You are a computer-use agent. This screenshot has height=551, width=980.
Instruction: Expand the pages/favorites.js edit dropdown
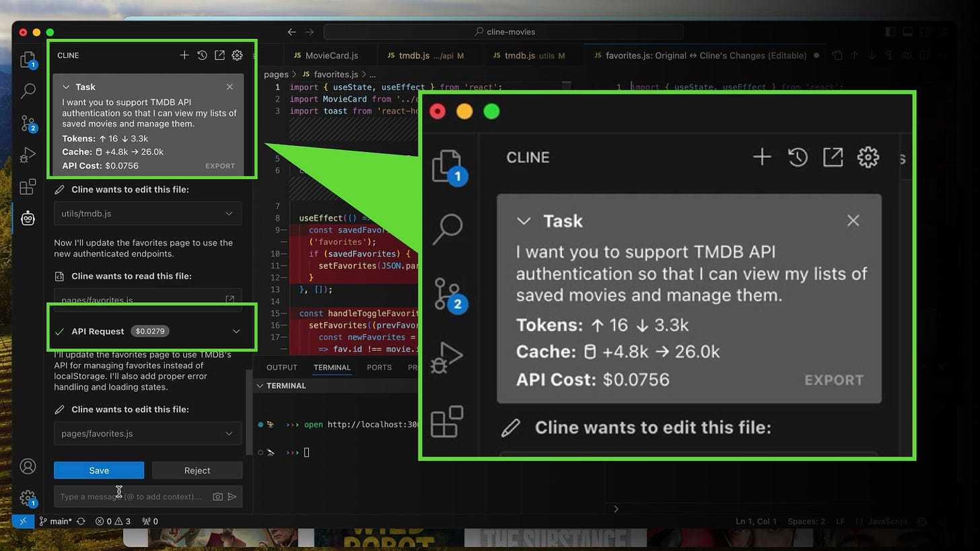[x=229, y=433]
